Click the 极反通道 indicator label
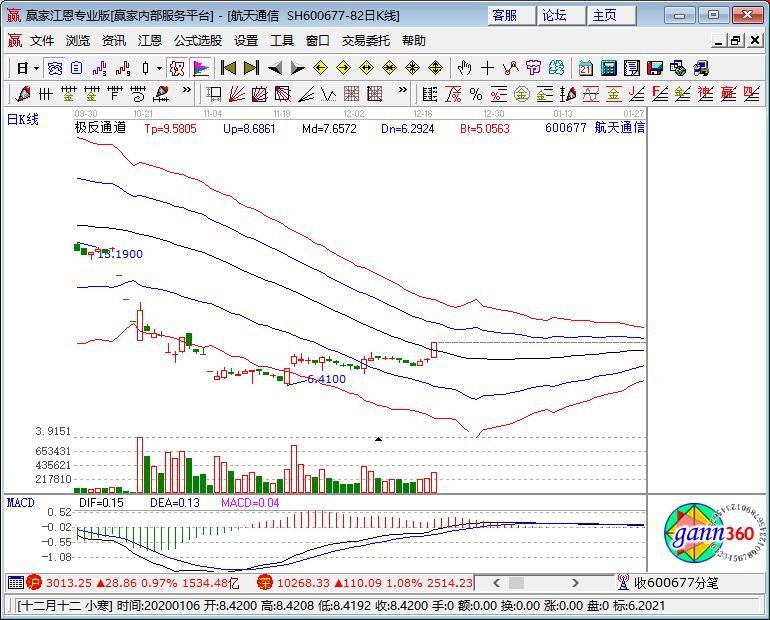This screenshot has width=770, height=620. [x=100, y=128]
